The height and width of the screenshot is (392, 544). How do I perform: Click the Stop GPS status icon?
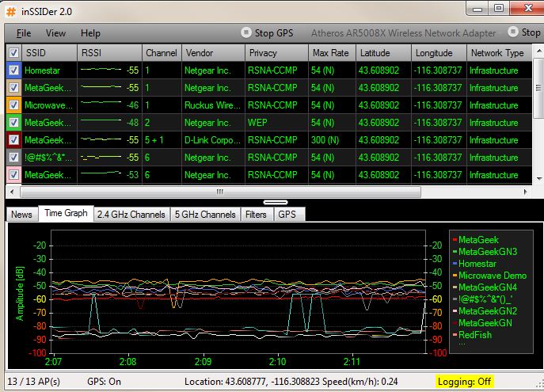(246, 33)
